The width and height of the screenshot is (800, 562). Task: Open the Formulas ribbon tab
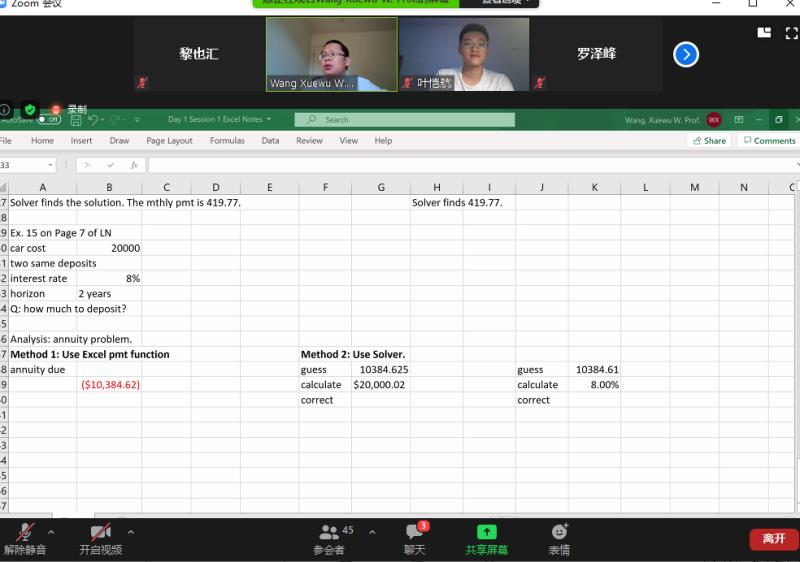coord(227,141)
